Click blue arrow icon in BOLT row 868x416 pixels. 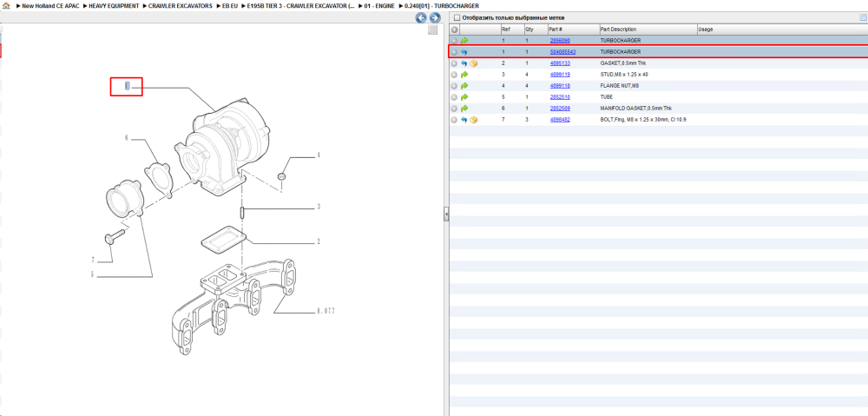tap(464, 120)
